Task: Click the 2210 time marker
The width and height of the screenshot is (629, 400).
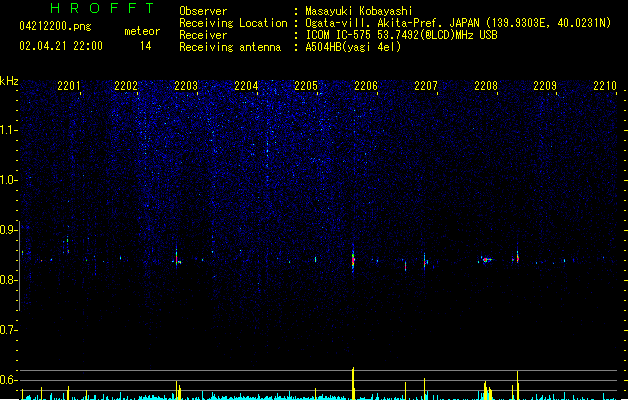Action: [x=605, y=86]
